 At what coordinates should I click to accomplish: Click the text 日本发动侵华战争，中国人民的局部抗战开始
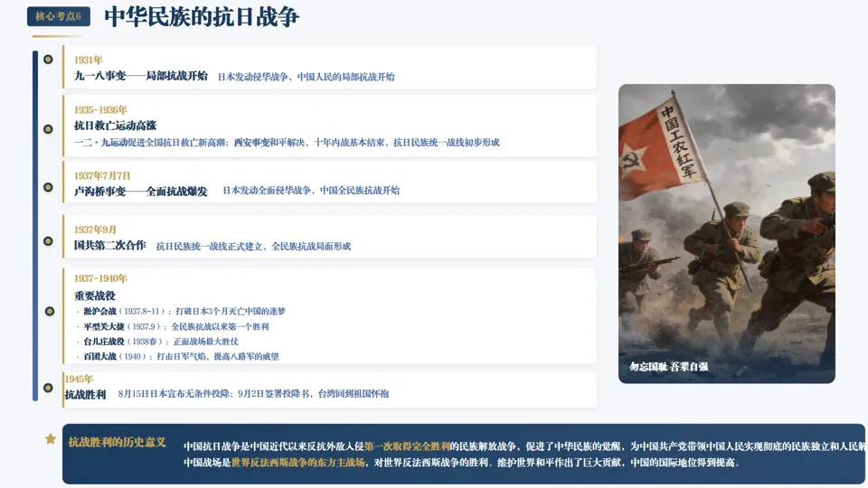(307, 77)
